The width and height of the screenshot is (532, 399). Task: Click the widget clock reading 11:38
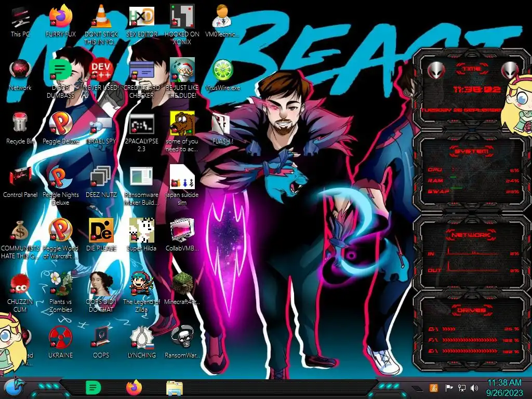click(477, 89)
